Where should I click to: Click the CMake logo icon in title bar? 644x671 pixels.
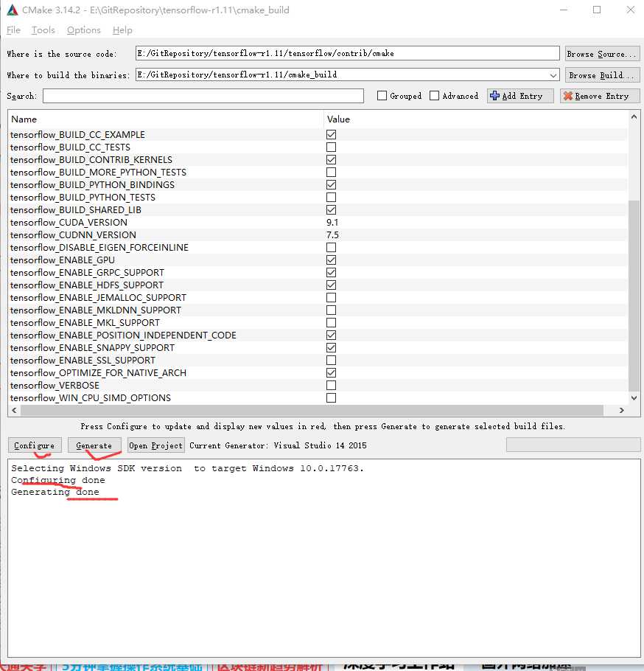[x=13, y=10]
